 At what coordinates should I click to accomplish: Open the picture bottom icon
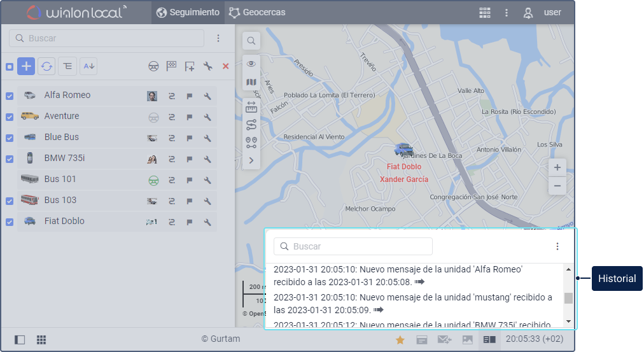point(467,340)
